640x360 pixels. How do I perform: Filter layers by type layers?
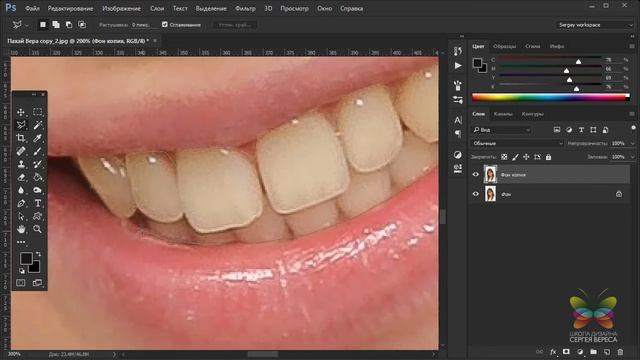click(581, 130)
